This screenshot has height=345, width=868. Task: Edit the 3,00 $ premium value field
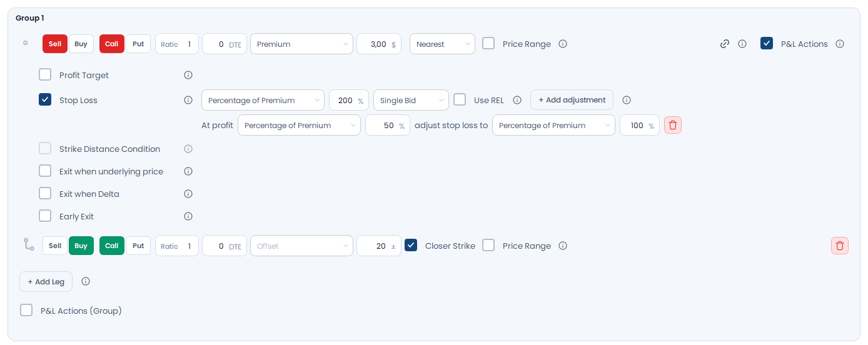(x=379, y=44)
